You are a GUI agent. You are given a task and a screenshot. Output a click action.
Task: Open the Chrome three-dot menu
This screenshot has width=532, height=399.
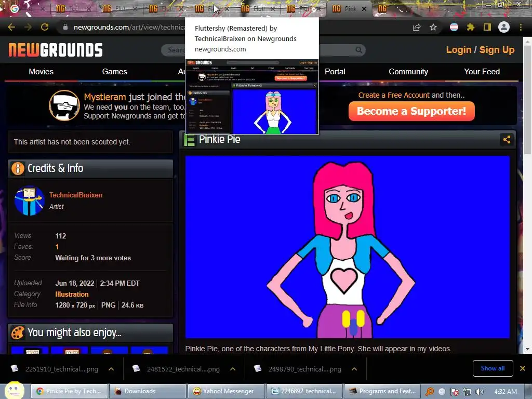[x=521, y=27]
